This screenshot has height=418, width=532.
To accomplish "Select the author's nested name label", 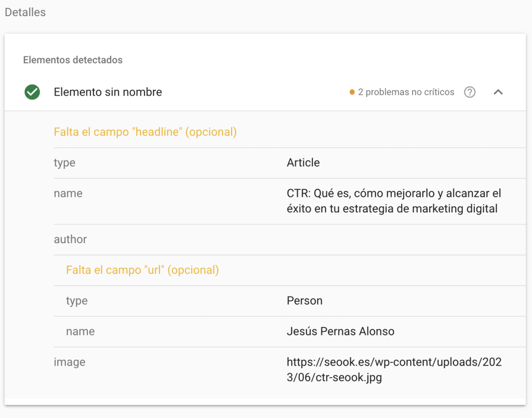I will [x=80, y=332].
